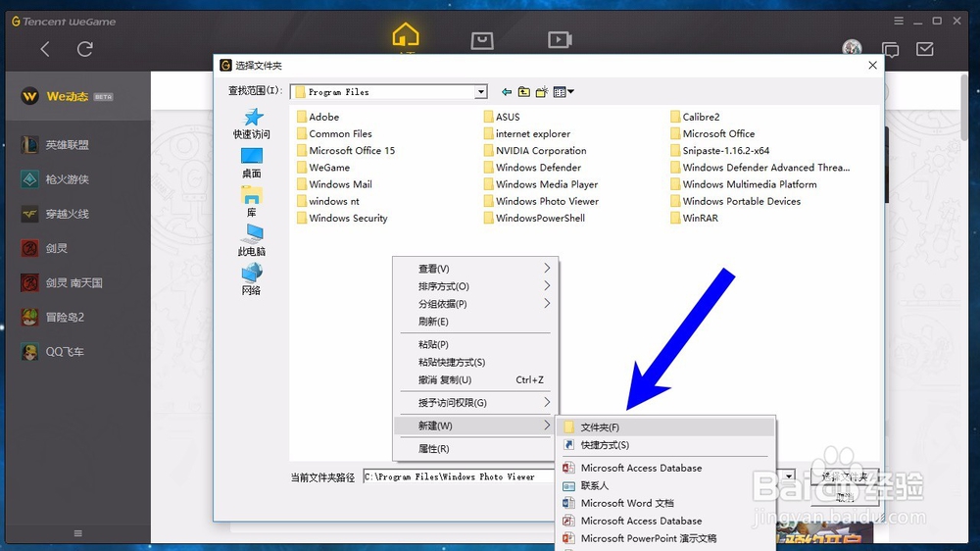
Task: Open WeGame chat messages icon
Action: tap(890, 49)
